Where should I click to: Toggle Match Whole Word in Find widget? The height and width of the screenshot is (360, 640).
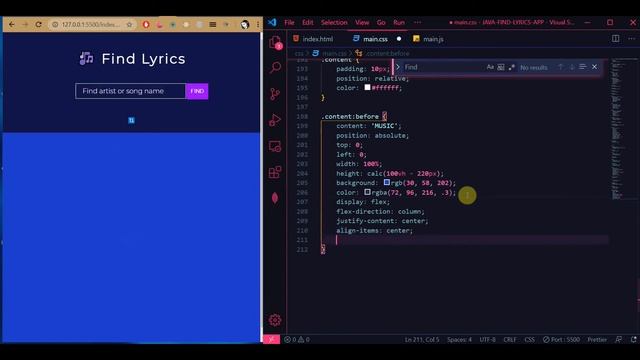pyautogui.click(x=501, y=67)
